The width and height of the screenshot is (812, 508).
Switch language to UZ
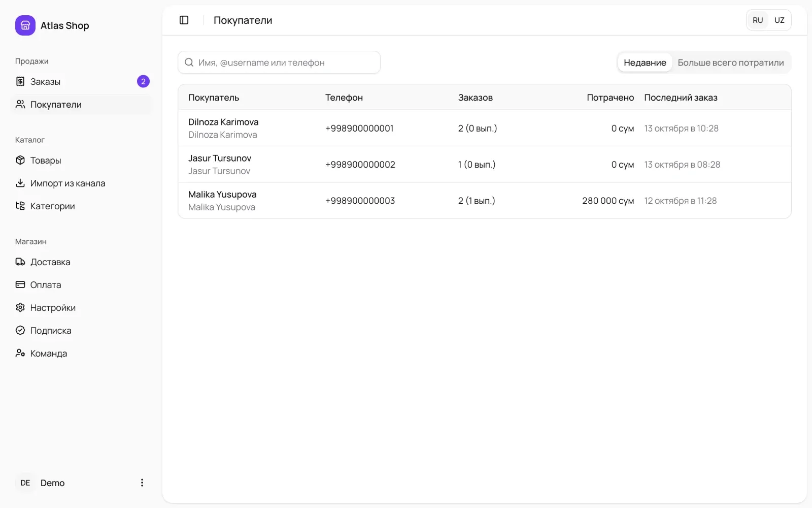pos(780,20)
